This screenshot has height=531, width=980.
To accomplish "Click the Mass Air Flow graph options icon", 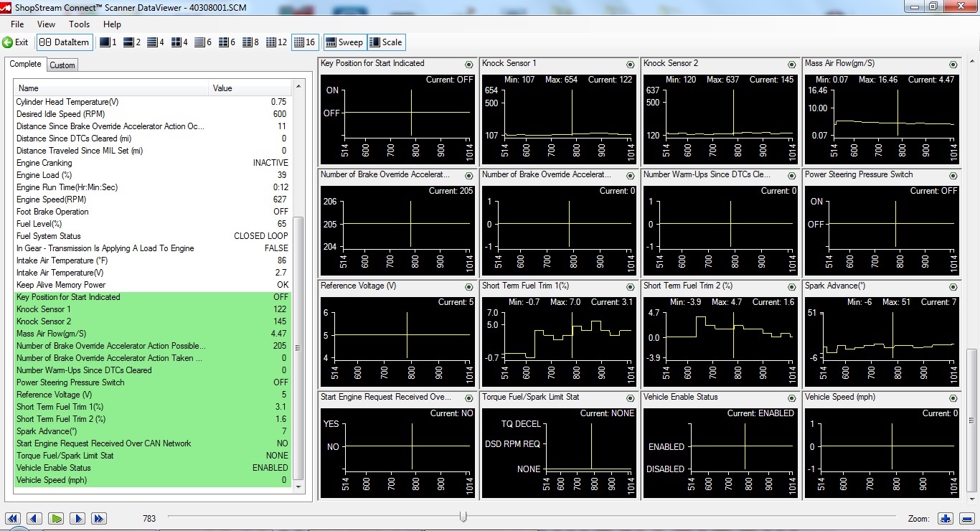I will 953,65.
